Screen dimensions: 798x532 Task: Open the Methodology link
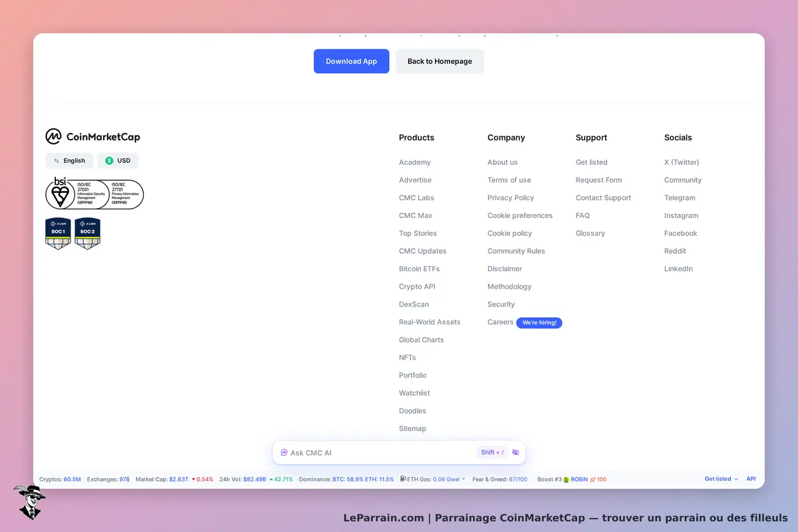[x=509, y=287]
